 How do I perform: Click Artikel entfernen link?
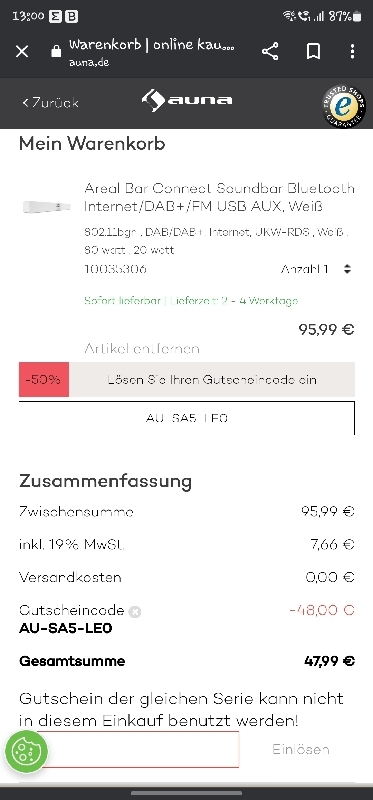141,349
